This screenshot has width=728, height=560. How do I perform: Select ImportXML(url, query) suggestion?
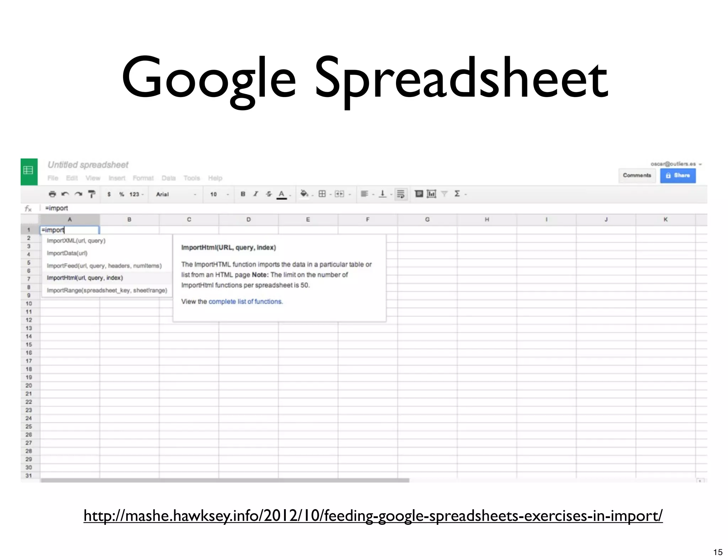[x=107, y=241]
